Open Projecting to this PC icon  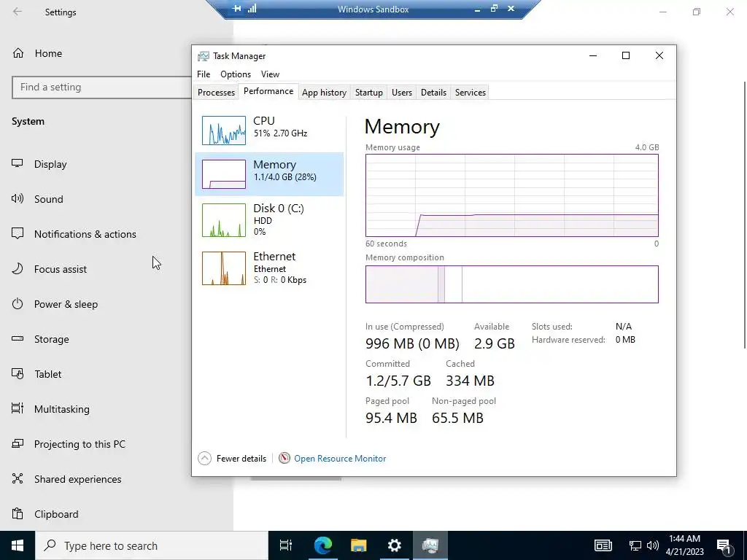coord(18,444)
